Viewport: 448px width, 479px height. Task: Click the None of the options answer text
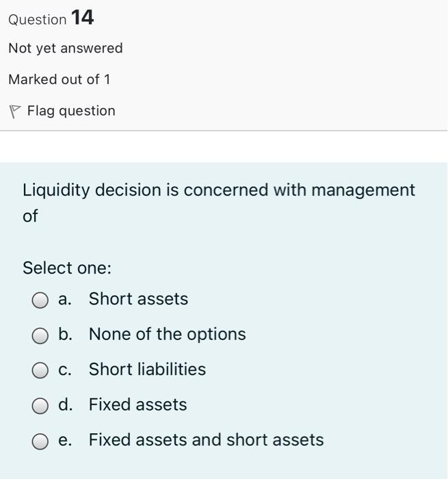(x=167, y=334)
